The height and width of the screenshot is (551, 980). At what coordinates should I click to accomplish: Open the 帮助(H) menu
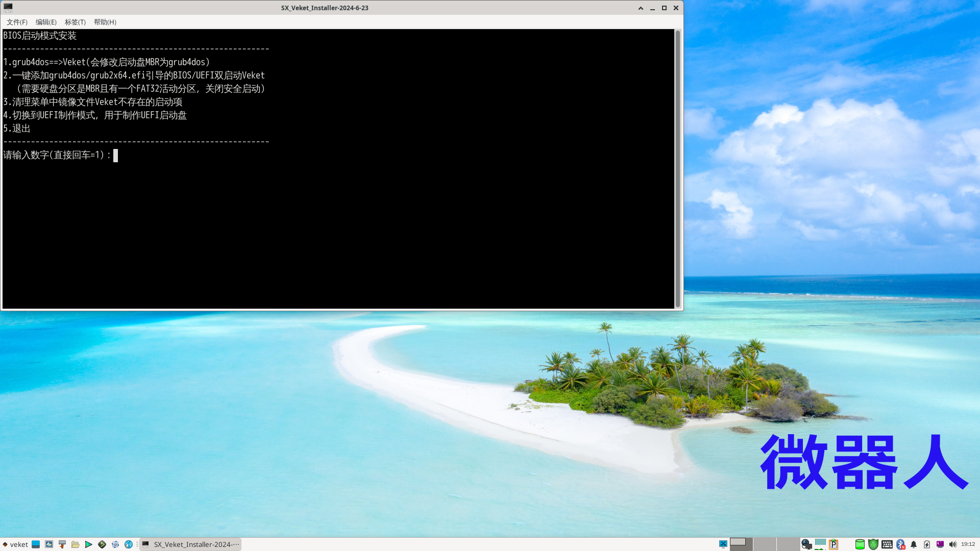click(105, 22)
